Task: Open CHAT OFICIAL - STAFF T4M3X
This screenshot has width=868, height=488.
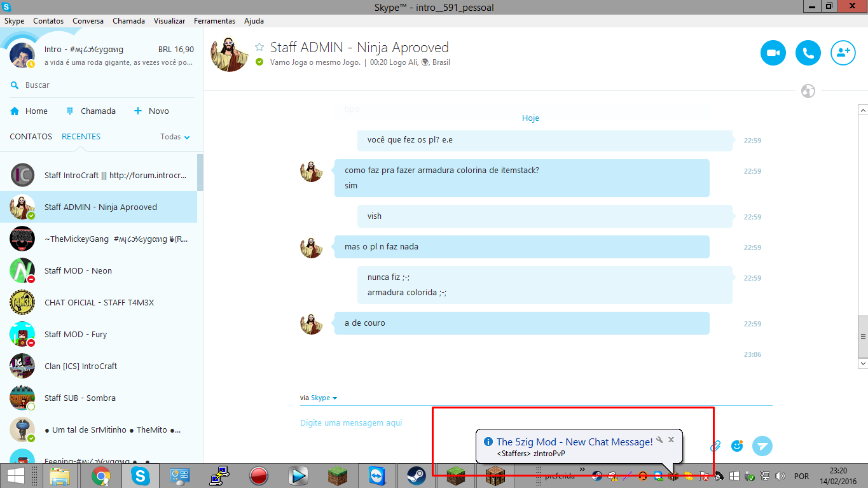Action: (99, 302)
